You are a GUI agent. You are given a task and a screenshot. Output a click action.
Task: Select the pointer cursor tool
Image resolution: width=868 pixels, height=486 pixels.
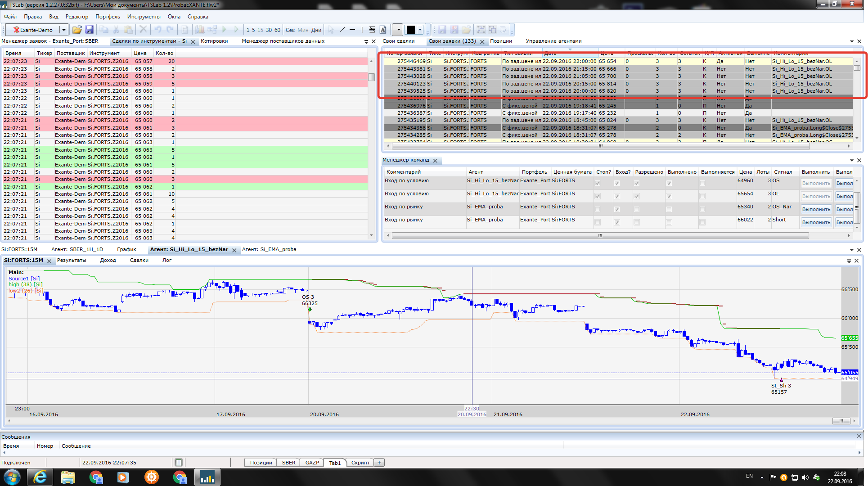tap(331, 30)
